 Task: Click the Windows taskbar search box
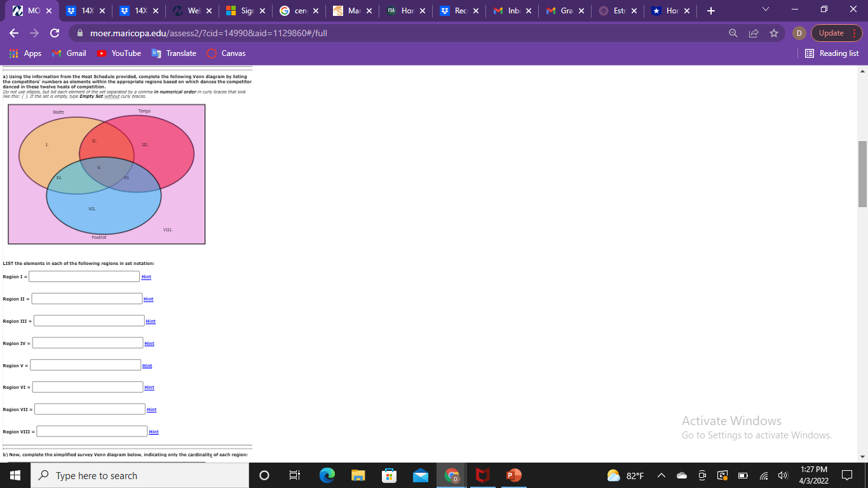(139, 475)
